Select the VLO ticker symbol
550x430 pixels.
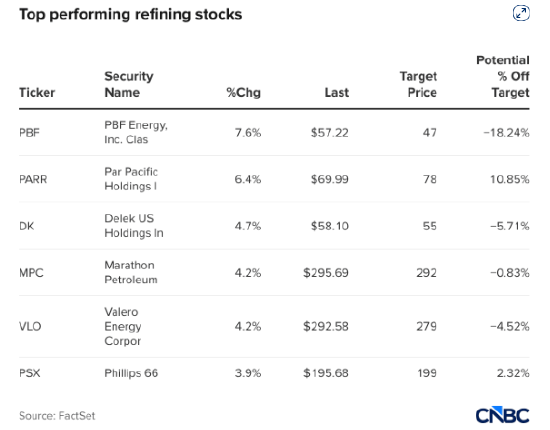30,327
